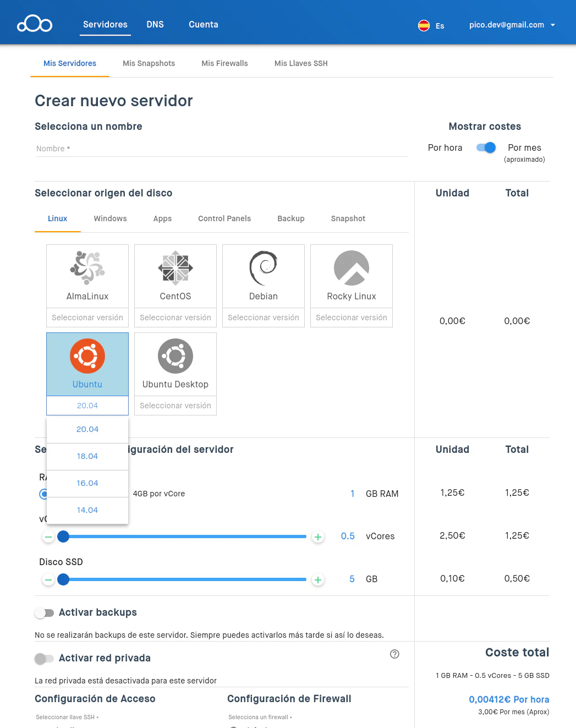Go to DNS section in navbar

coord(155,25)
